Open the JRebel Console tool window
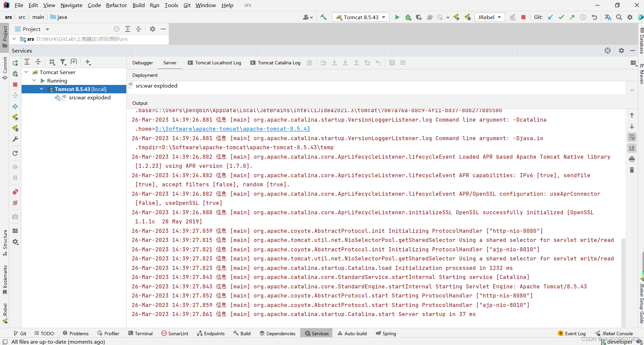 [614, 333]
